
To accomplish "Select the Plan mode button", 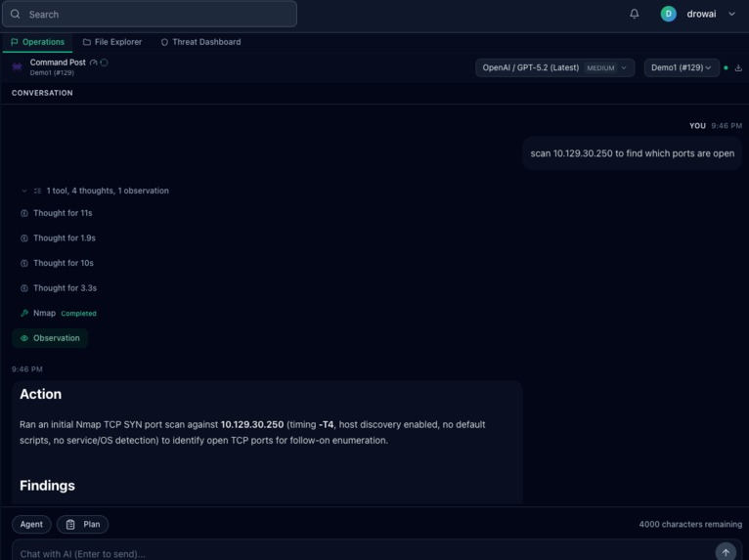I will (x=83, y=524).
